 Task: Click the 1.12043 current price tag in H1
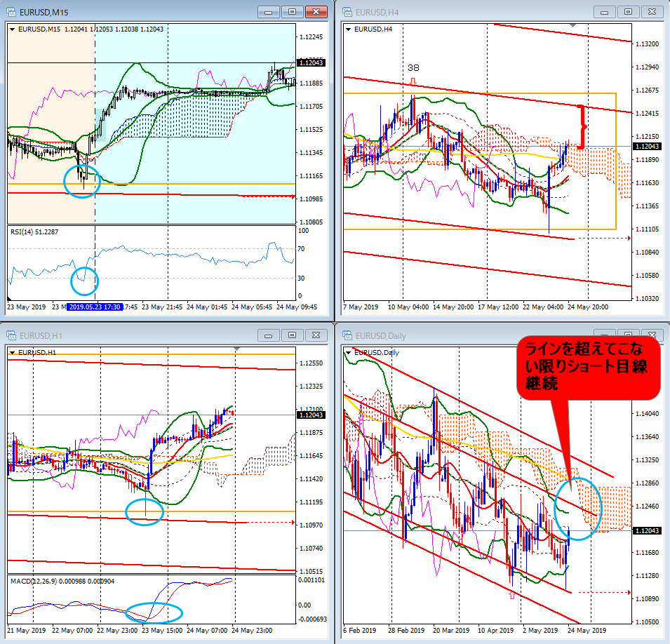tap(311, 415)
